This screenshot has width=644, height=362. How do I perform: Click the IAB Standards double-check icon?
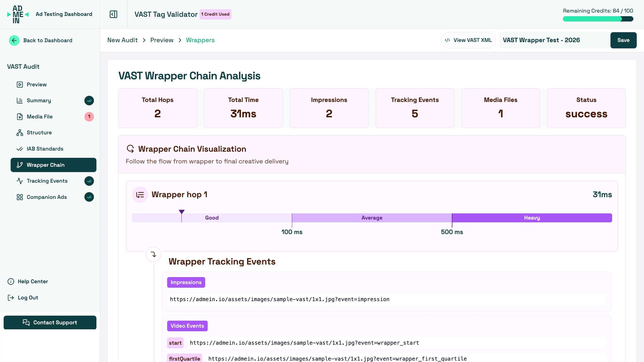tap(20, 149)
